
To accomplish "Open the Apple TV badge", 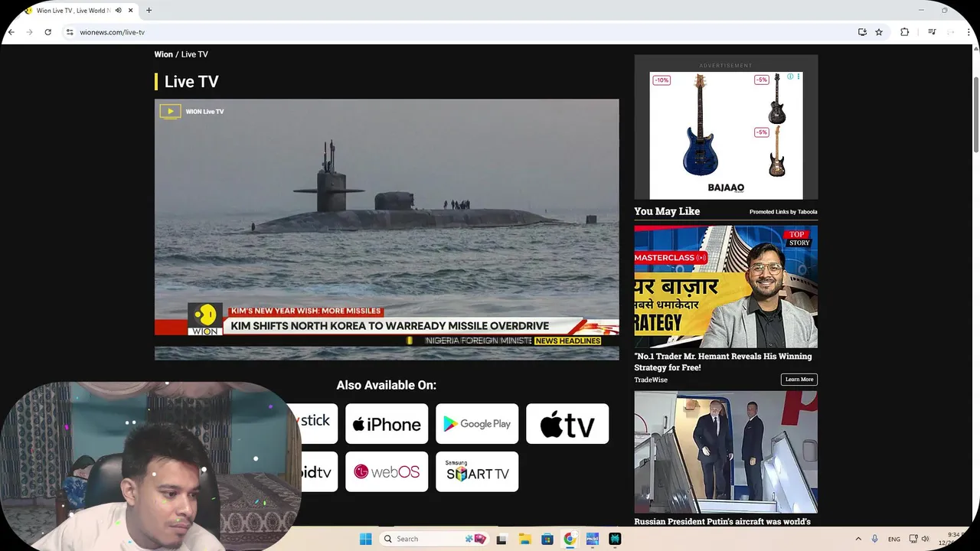I will [567, 424].
